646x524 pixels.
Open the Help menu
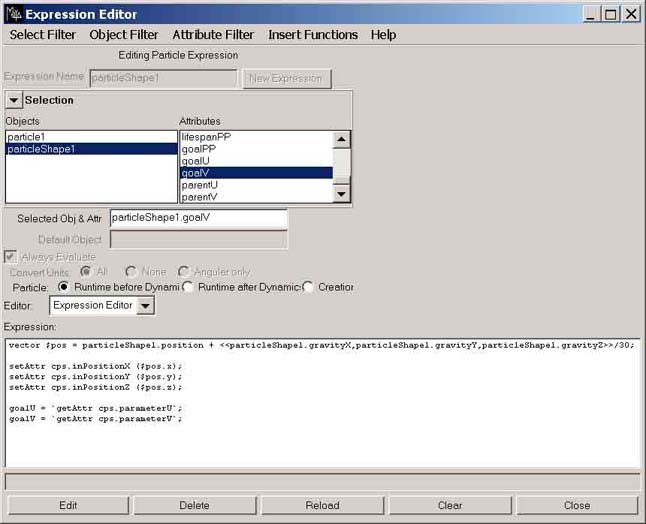383,34
